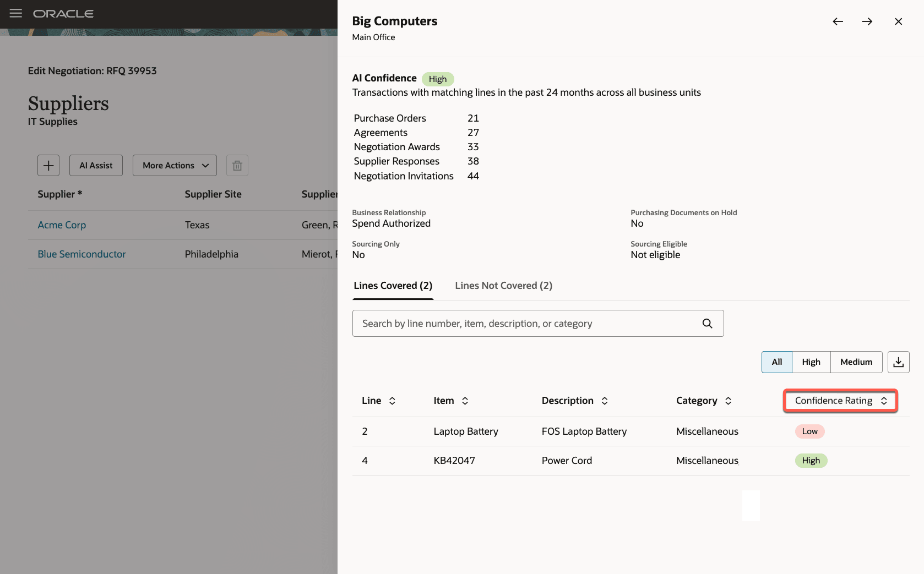Sort the table by Line number
Image resolution: width=924 pixels, height=574 pixels.
point(379,401)
